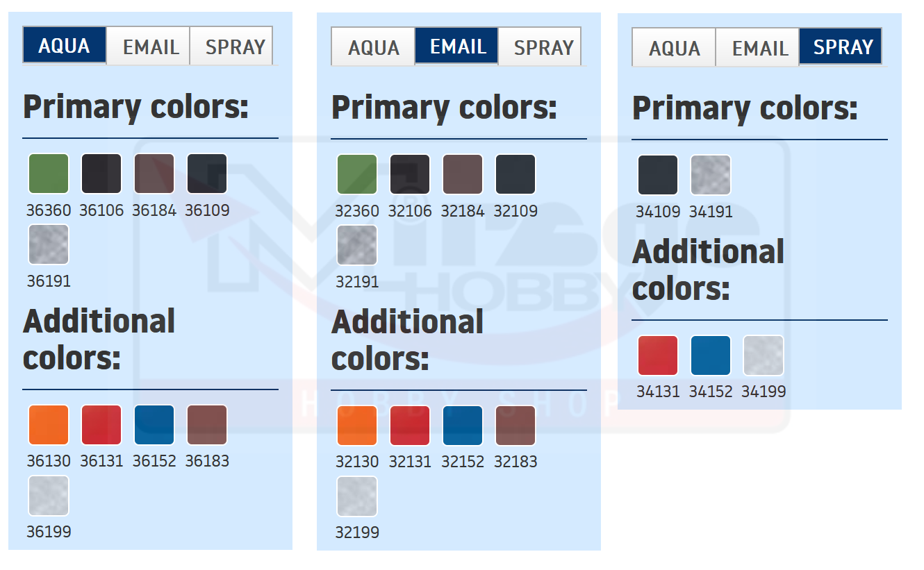Screen dimensions: 924x570
Task: Choose blue spray swatch 34152
Action: tap(711, 355)
